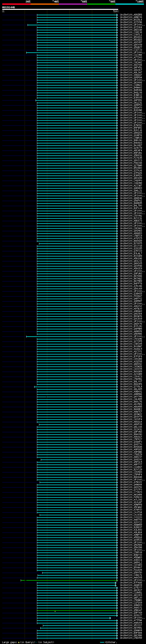Choose hit UniRef100_O61231

pyautogui.click(x=131, y=103)
